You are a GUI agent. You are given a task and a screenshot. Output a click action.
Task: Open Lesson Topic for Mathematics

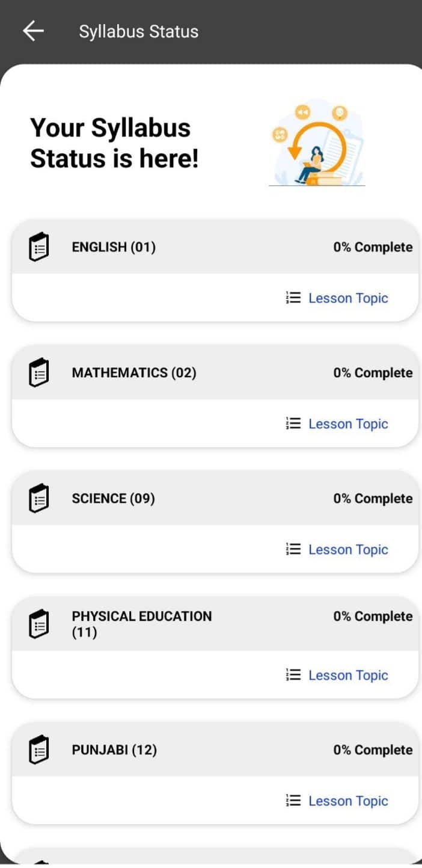click(x=348, y=424)
